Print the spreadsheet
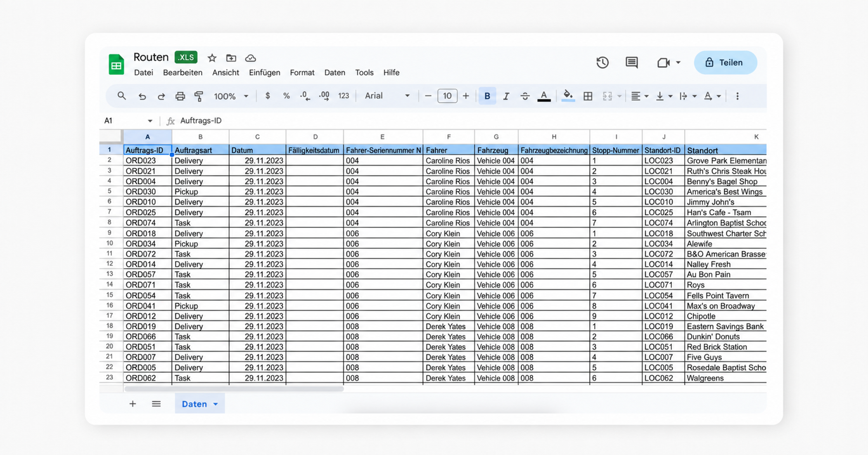The image size is (868, 455). click(x=180, y=96)
